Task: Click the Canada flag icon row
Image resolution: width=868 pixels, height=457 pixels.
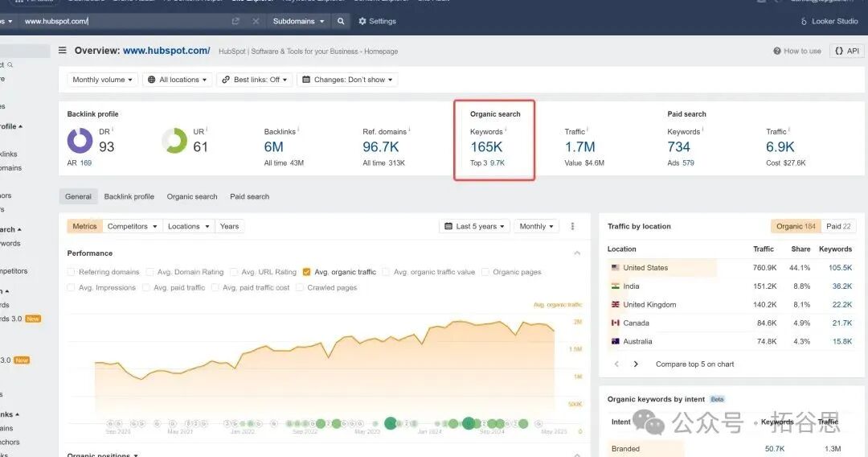Action: pyautogui.click(x=615, y=323)
